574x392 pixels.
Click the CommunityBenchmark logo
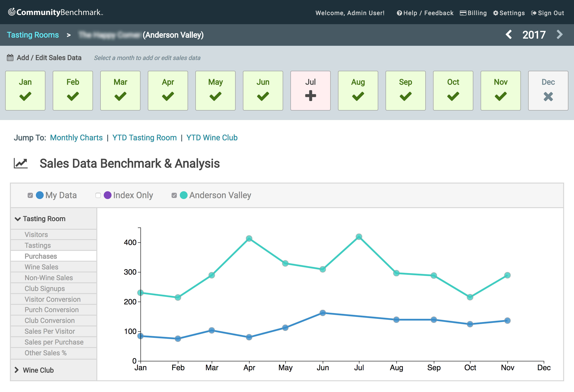(56, 12)
